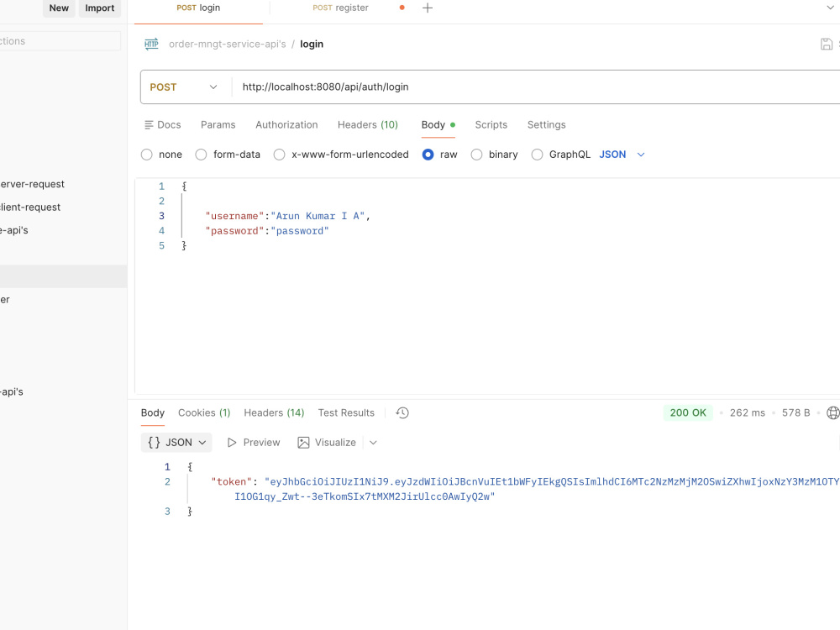This screenshot has height=630, width=840.
Task: Click the network globe icon in response bar
Action: click(833, 412)
